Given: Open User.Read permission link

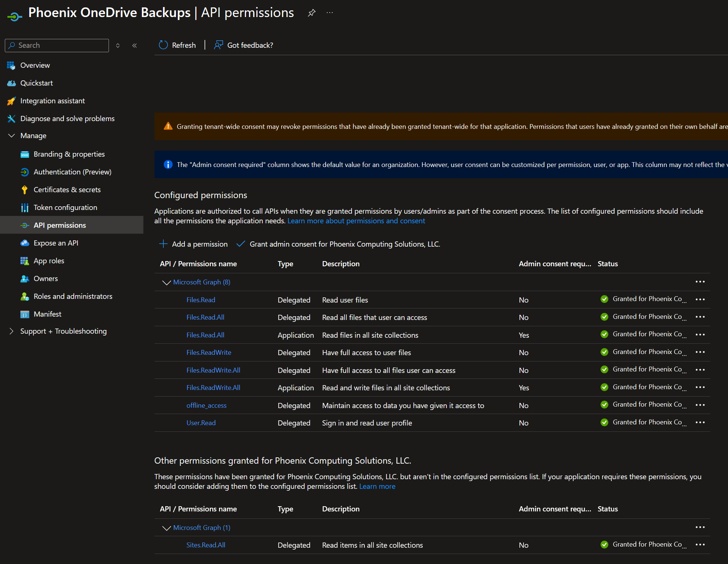Looking at the screenshot, I should click(201, 423).
